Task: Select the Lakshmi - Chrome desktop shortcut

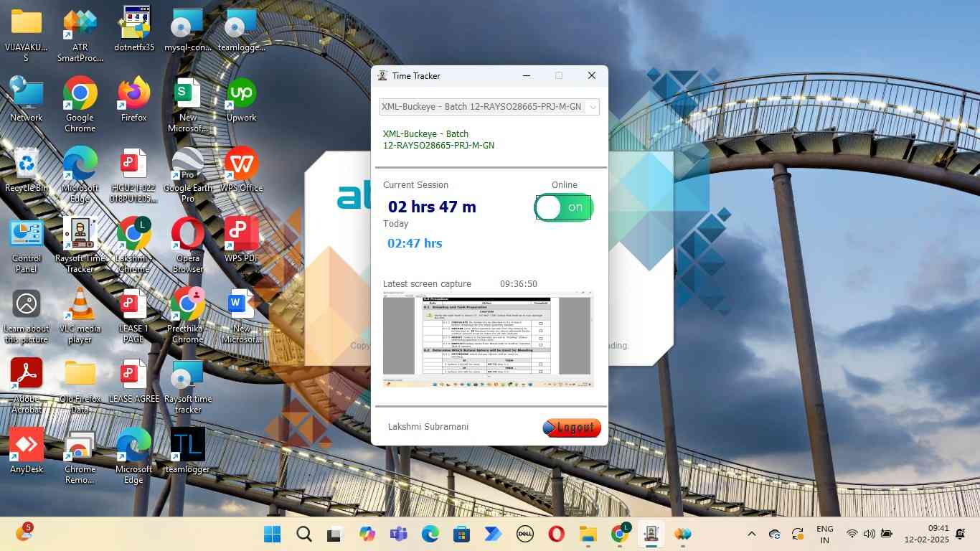Action: [x=134, y=246]
